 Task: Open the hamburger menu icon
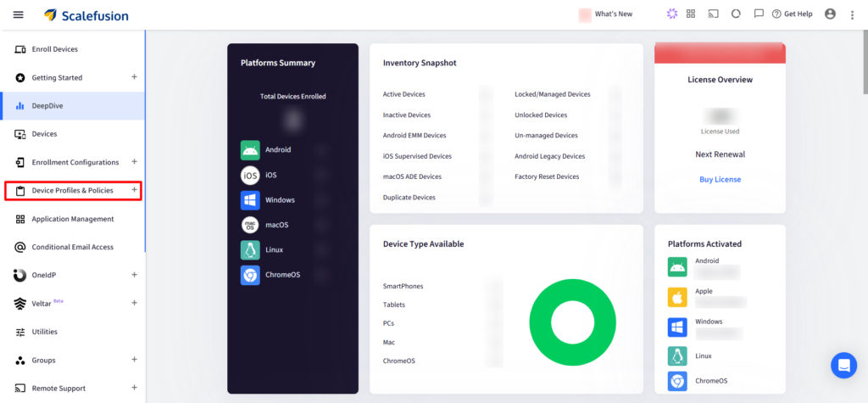click(x=19, y=14)
